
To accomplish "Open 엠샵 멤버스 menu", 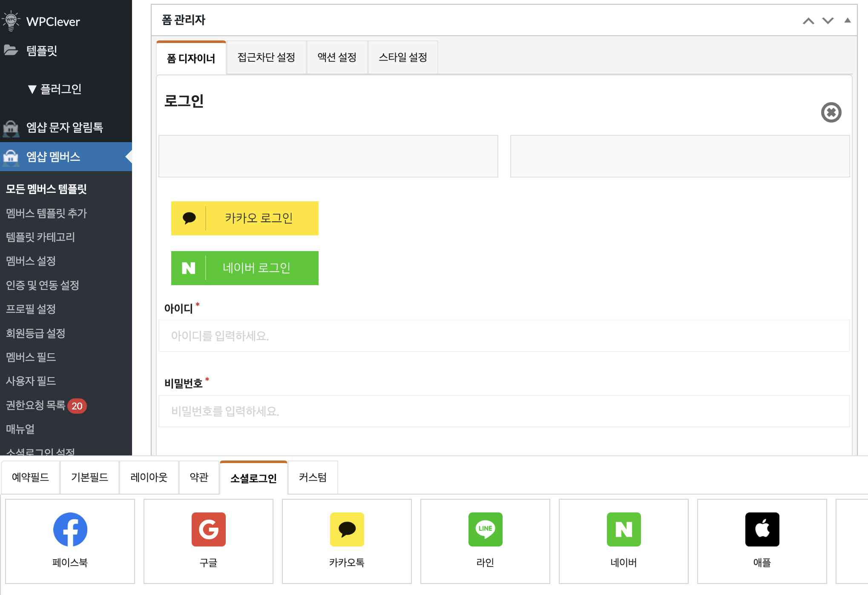I will (x=53, y=157).
